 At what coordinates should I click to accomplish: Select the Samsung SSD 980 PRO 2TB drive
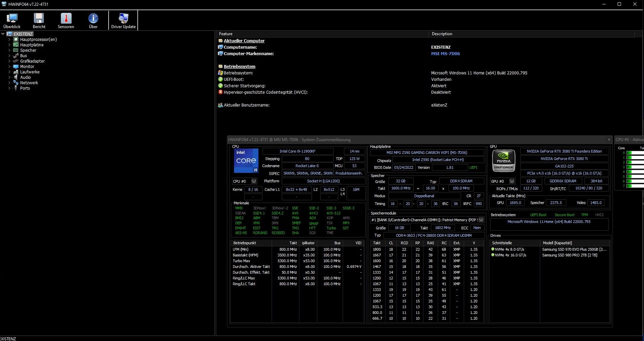[x=570, y=255]
